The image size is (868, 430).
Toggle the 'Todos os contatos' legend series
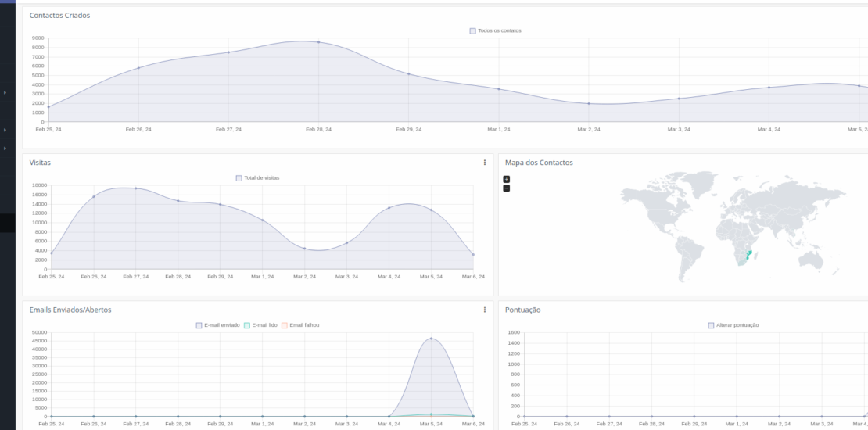(x=495, y=31)
